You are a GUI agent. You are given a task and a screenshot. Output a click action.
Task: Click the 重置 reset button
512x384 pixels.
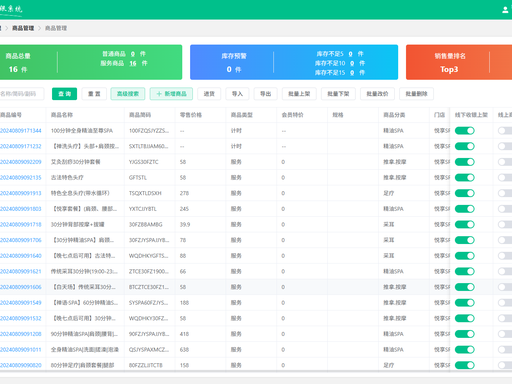pyautogui.click(x=94, y=94)
